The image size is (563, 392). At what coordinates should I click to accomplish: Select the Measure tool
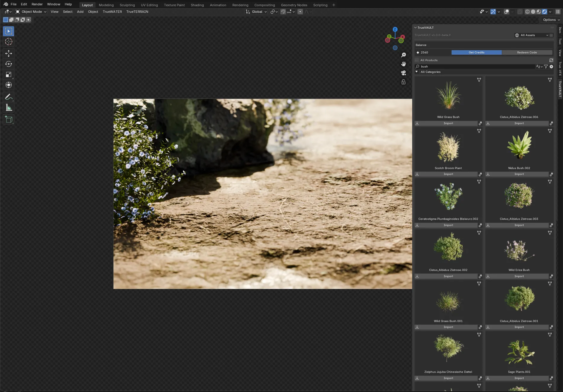pos(9,108)
